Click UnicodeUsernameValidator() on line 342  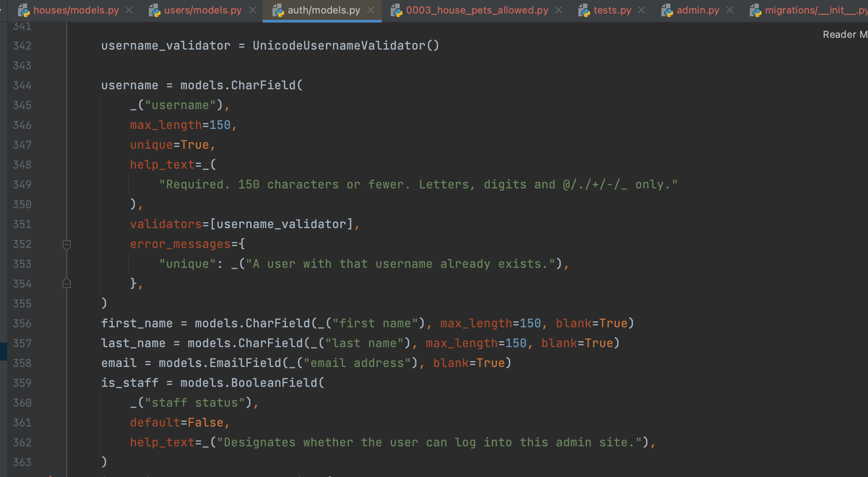pos(346,46)
